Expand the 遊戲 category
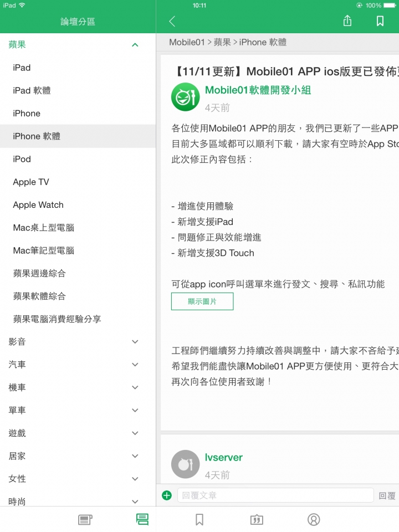 (78, 433)
